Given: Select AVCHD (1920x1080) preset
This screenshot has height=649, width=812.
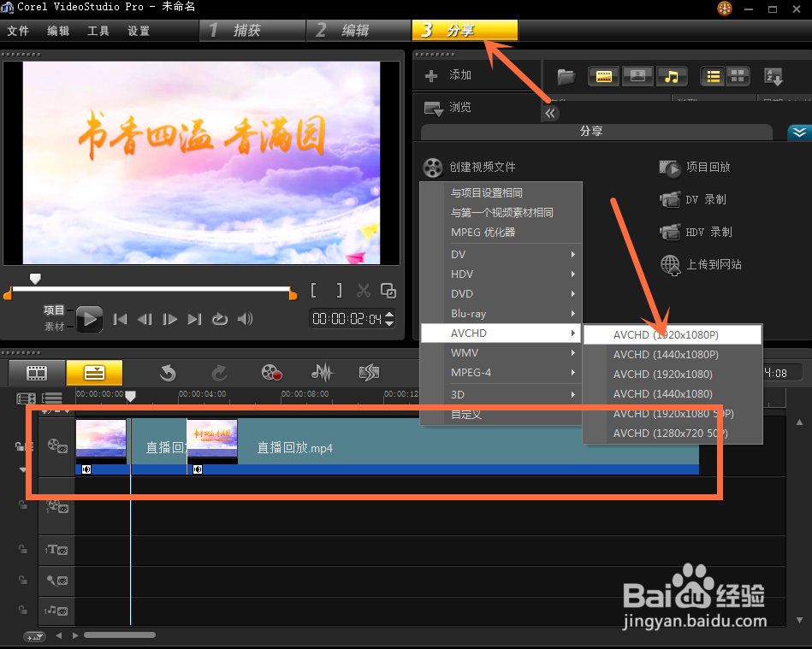Looking at the screenshot, I should pyautogui.click(x=673, y=375).
